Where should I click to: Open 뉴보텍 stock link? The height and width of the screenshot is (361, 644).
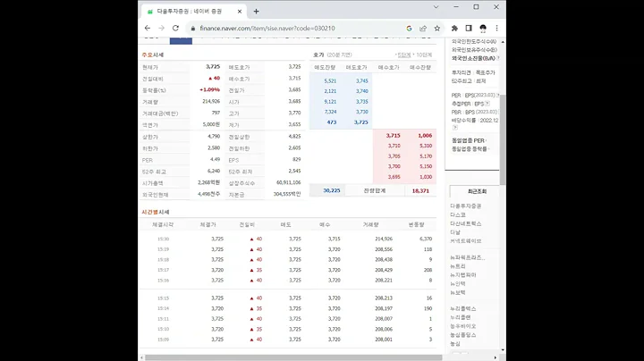(458, 292)
